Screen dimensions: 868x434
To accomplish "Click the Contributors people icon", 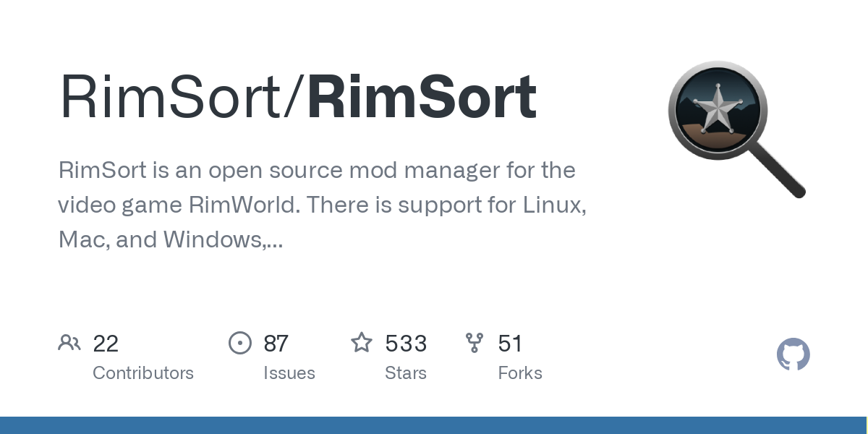I will 69,343.
